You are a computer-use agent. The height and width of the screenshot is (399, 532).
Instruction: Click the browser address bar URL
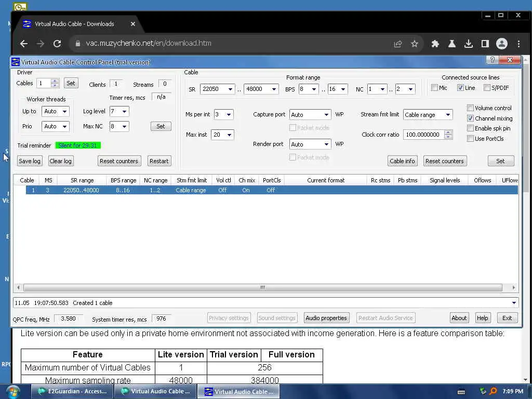(x=148, y=44)
